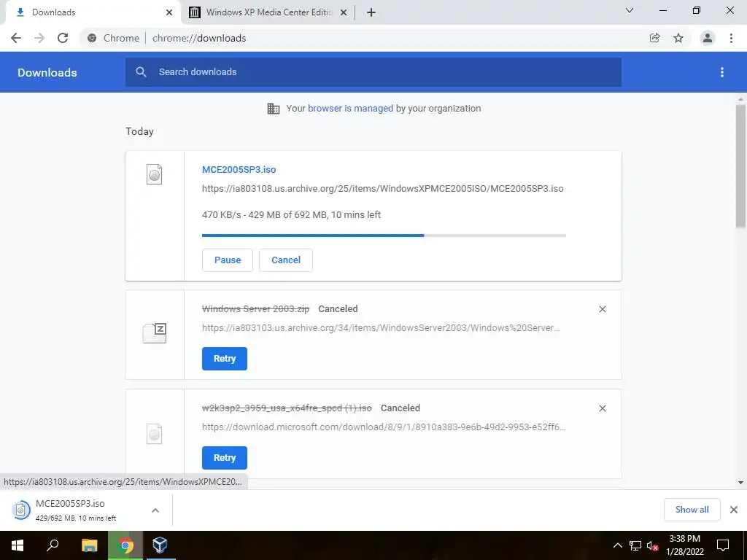Screen dimensions: 747x560
Task: Click the page vertical scrollbar thumb
Action: click(x=740, y=167)
